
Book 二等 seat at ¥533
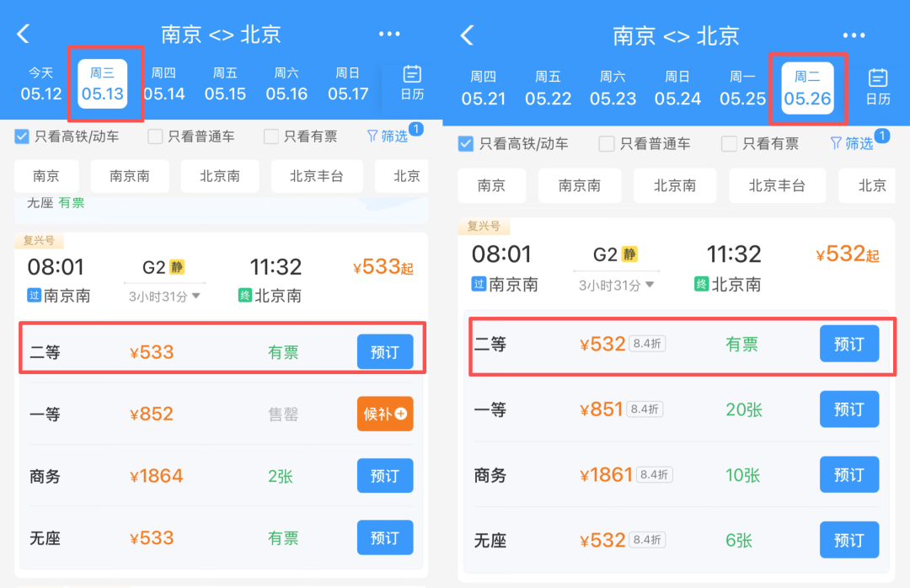tap(385, 352)
